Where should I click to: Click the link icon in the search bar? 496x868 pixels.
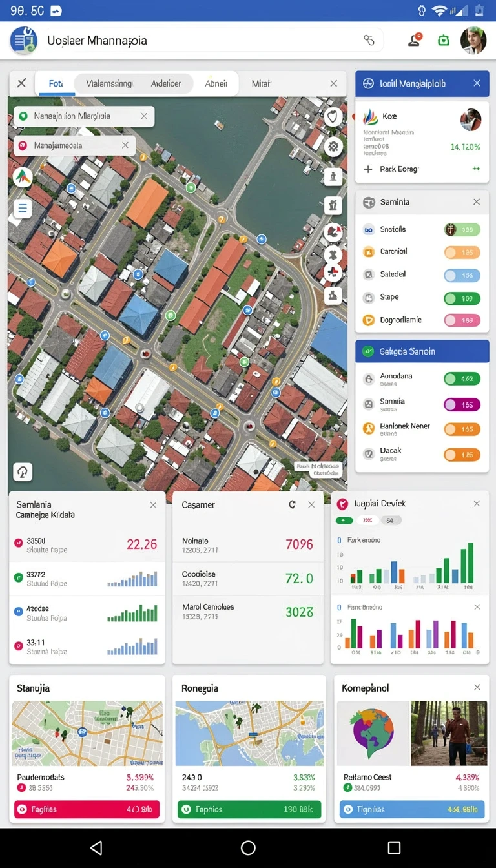[x=369, y=40]
